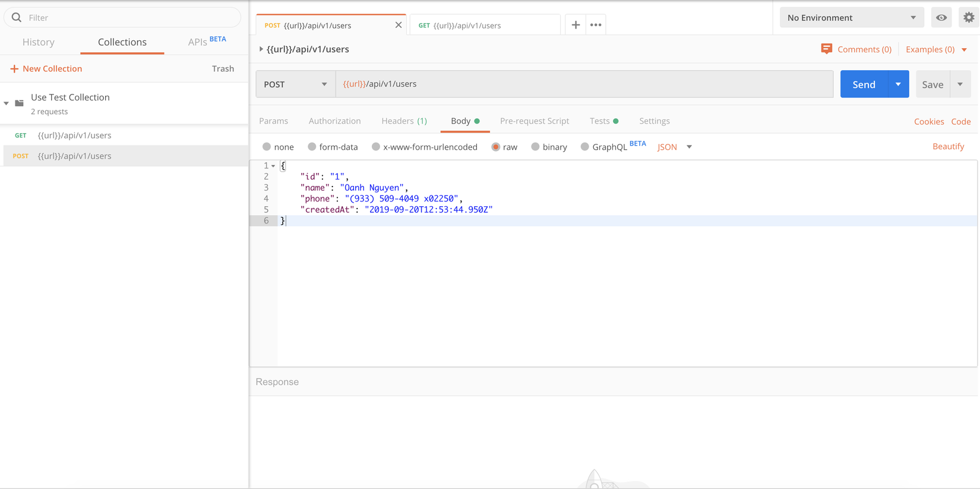Click the Use Test Collection folder icon
The height and width of the screenshot is (489, 980).
20,103
